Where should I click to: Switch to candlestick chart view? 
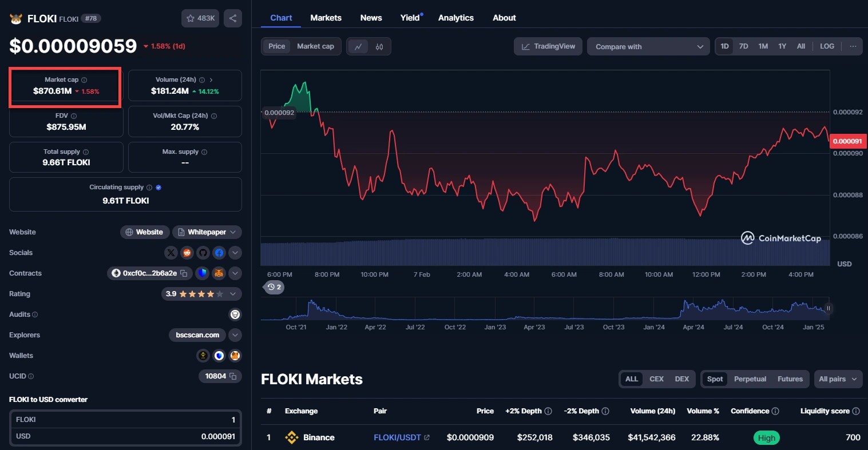pyautogui.click(x=379, y=47)
